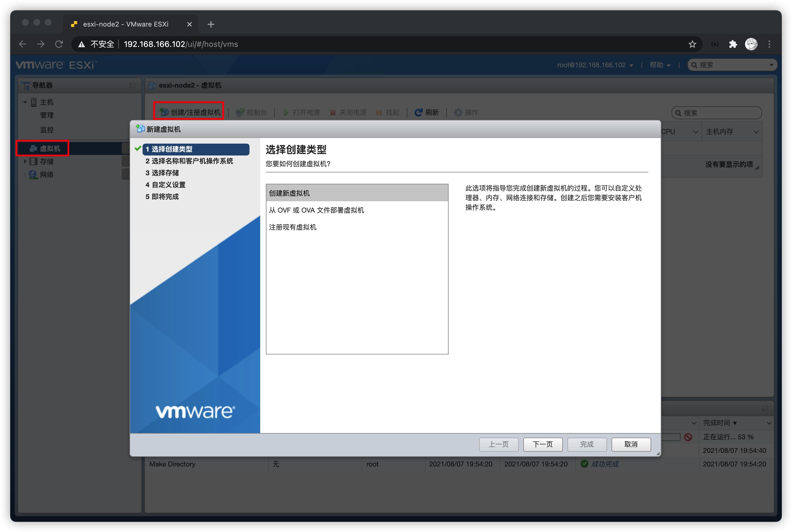This screenshot has width=792, height=532.
Task: Bookmark page with star icon
Action: pos(692,44)
